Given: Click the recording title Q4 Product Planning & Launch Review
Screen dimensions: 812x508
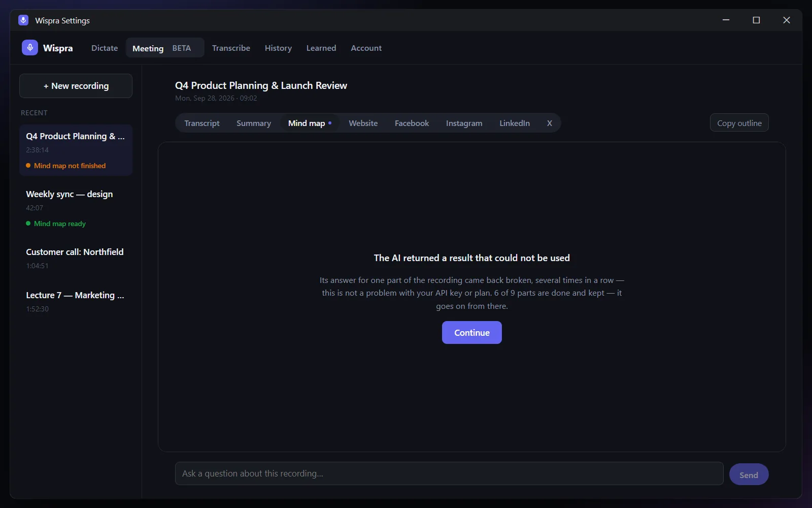Looking at the screenshot, I should pyautogui.click(x=261, y=85).
